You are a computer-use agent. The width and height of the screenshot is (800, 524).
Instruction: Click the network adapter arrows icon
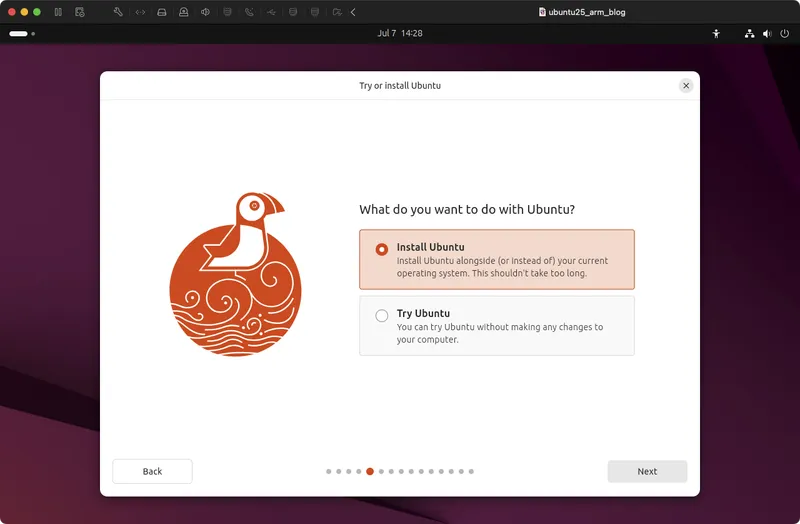[140, 12]
